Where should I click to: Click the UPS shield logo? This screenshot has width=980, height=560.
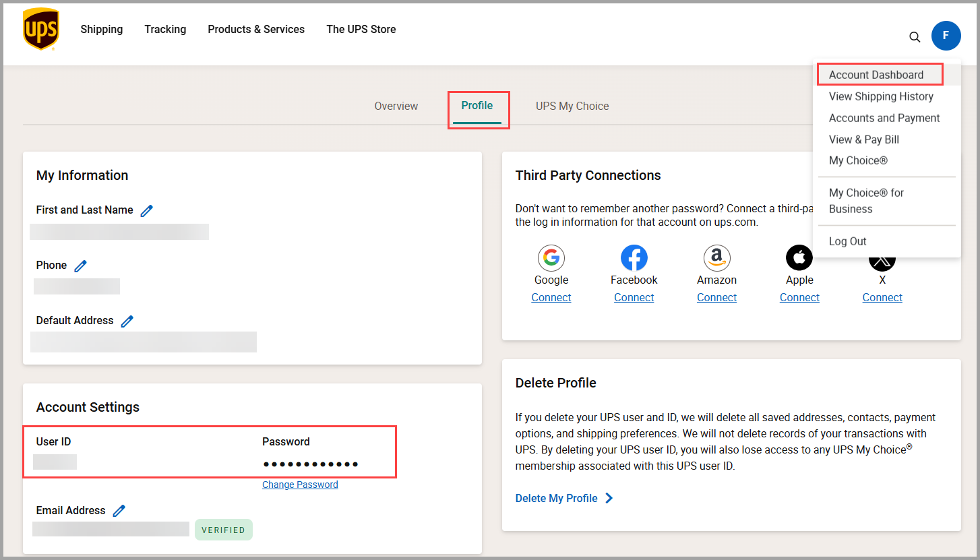tap(41, 30)
